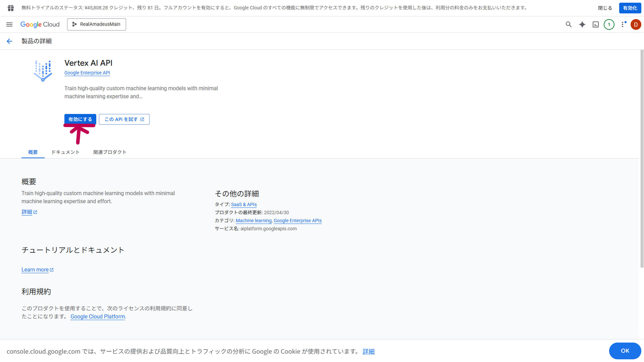Open the Learn more link
This screenshot has width=644, height=362.
point(35,270)
